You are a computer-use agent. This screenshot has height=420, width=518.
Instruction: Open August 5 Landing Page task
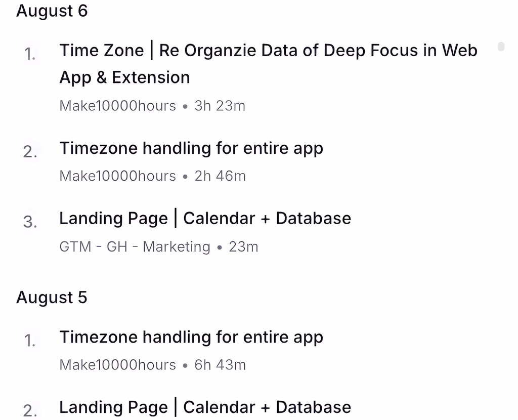click(x=205, y=407)
